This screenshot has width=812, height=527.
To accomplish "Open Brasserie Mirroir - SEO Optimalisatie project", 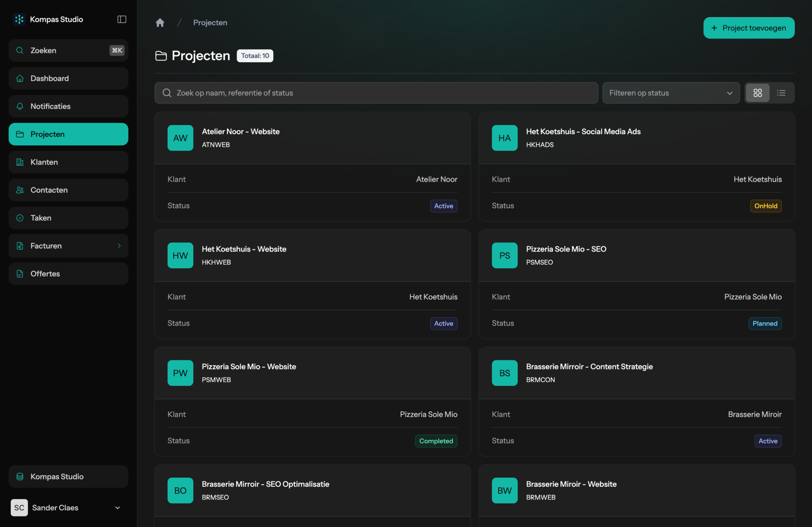I will tap(266, 484).
